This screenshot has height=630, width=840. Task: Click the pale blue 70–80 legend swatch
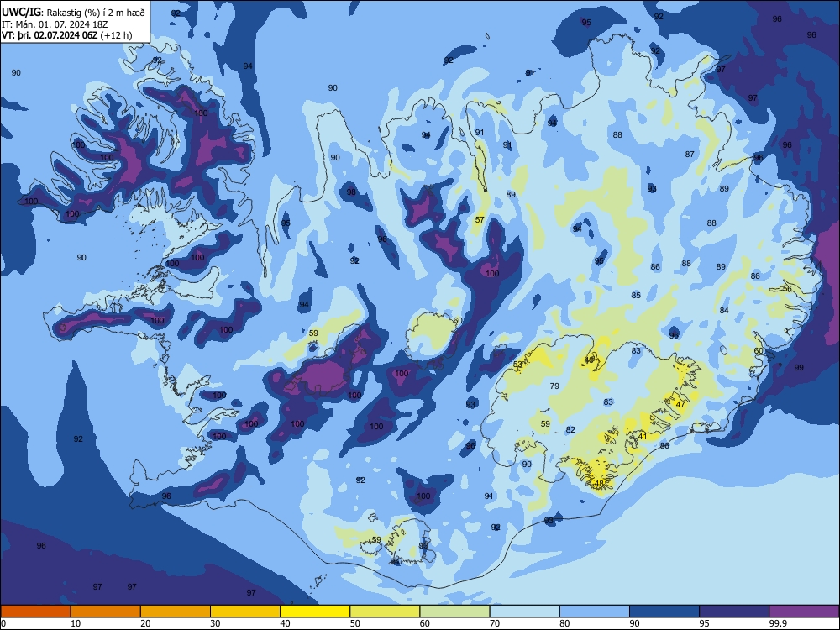point(525,612)
